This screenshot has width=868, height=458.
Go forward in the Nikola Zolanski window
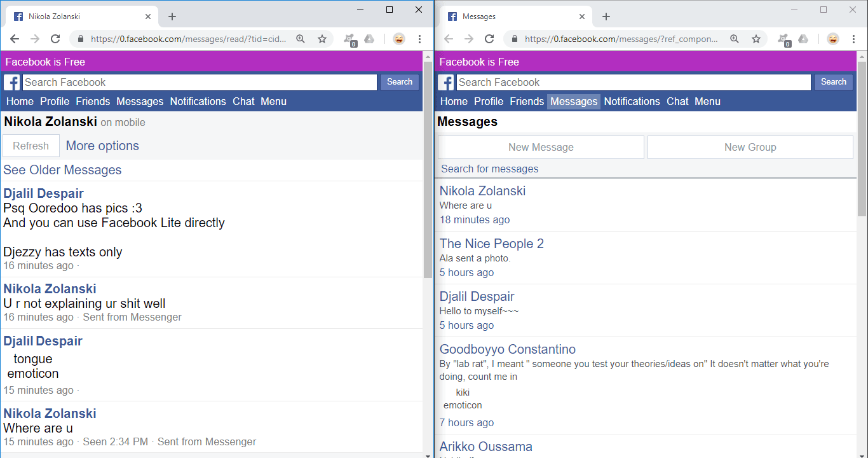coord(35,39)
